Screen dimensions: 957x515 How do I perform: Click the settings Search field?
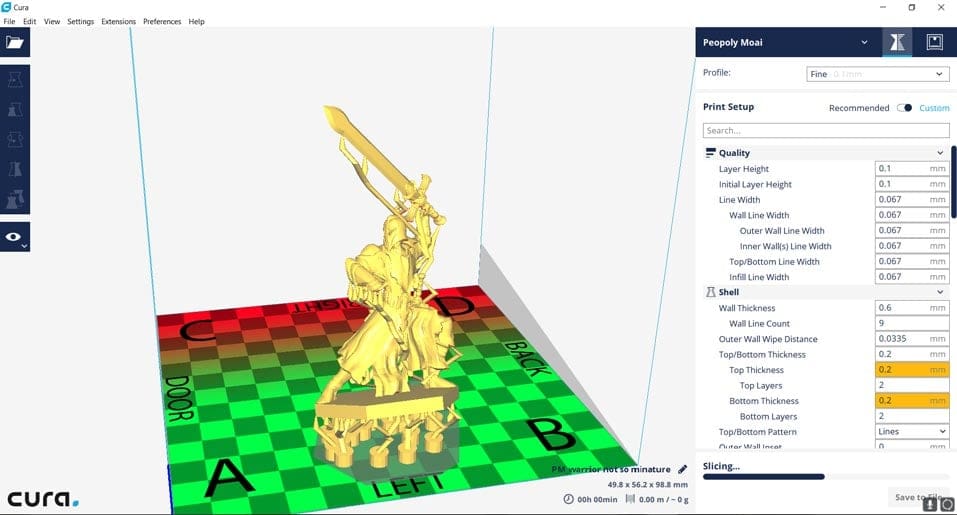(826, 131)
